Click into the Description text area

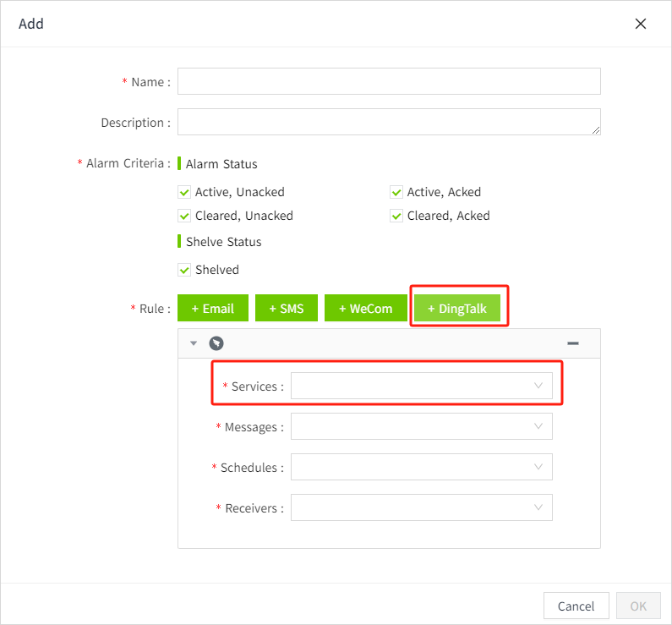[389, 122]
